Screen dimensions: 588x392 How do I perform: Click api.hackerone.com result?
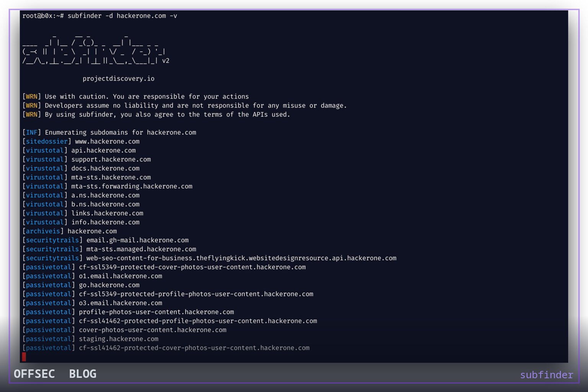click(103, 150)
